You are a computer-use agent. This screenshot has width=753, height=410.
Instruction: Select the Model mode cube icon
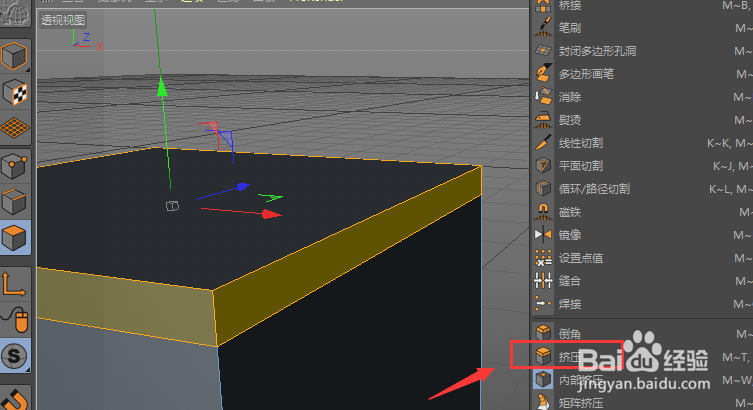pos(14,56)
